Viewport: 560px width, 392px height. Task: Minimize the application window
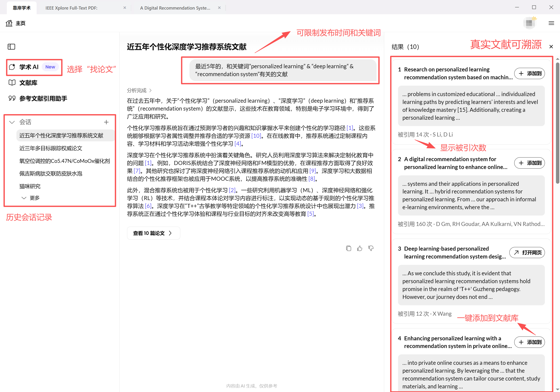coord(517,7)
